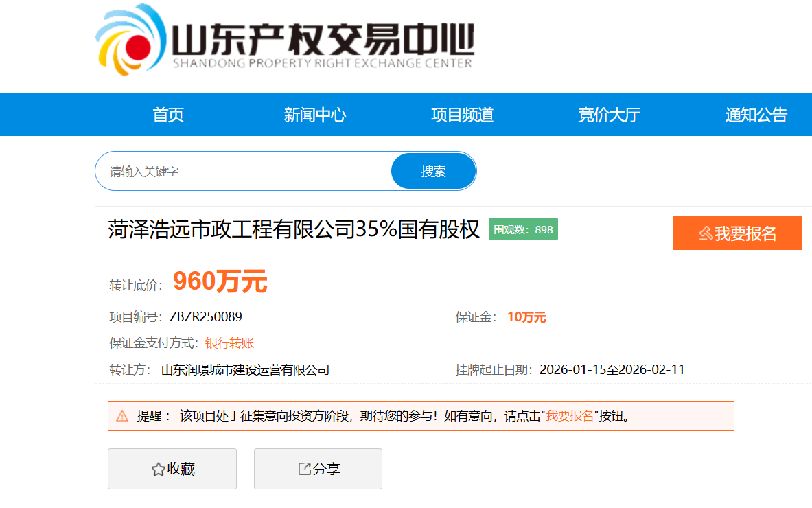Follow the orange 我要报名 link in reminder

[x=569, y=416]
